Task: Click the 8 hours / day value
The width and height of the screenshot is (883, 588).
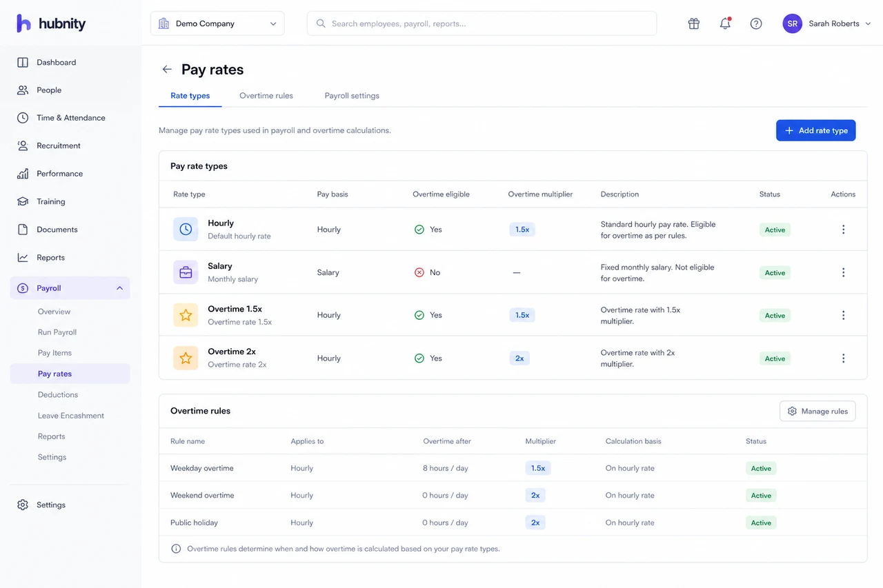Action: tap(446, 468)
